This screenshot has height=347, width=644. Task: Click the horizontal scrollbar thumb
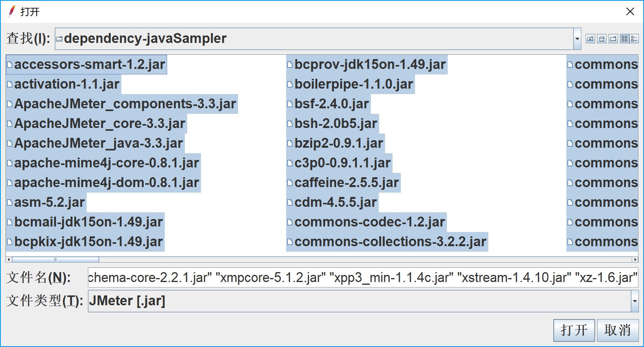56,260
